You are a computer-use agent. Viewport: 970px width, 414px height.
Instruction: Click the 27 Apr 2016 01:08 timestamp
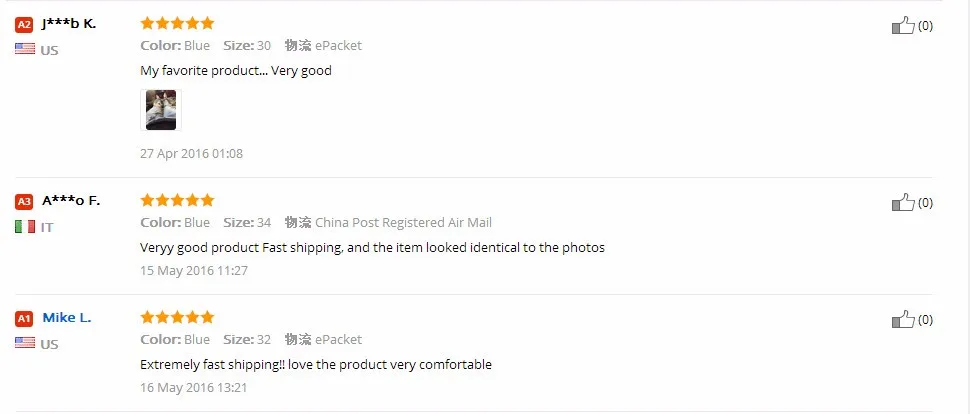click(191, 154)
